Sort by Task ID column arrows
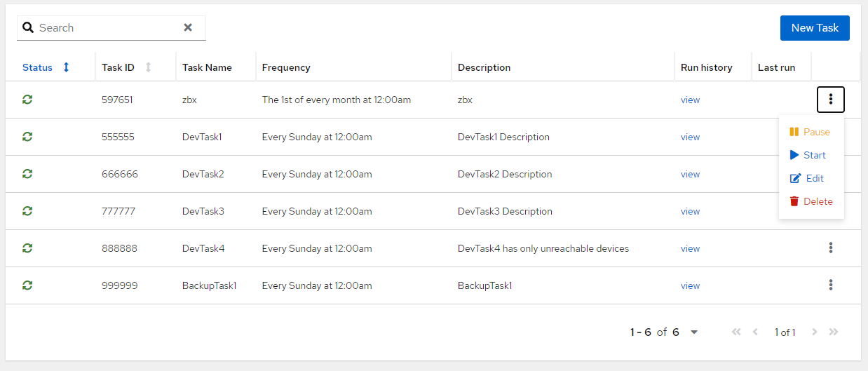 coord(148,67)
